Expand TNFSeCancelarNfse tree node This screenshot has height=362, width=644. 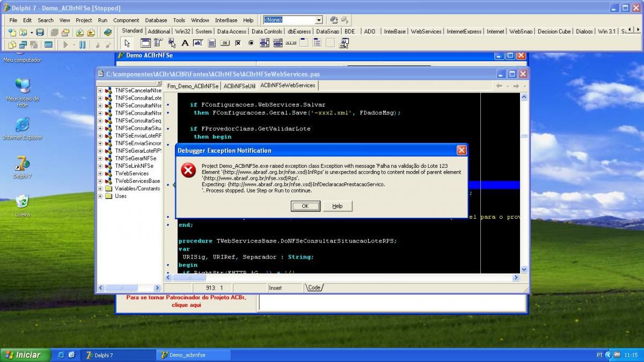tap(100, 91)
